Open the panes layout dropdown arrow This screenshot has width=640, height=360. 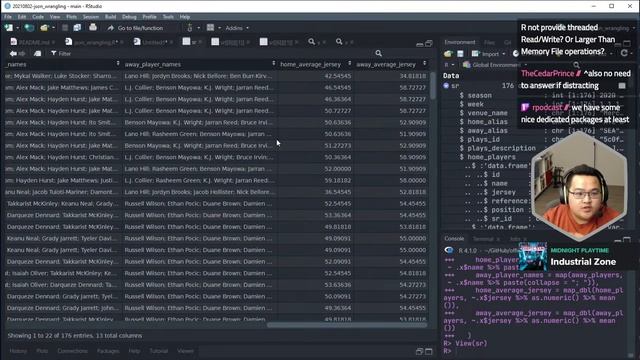219,28
